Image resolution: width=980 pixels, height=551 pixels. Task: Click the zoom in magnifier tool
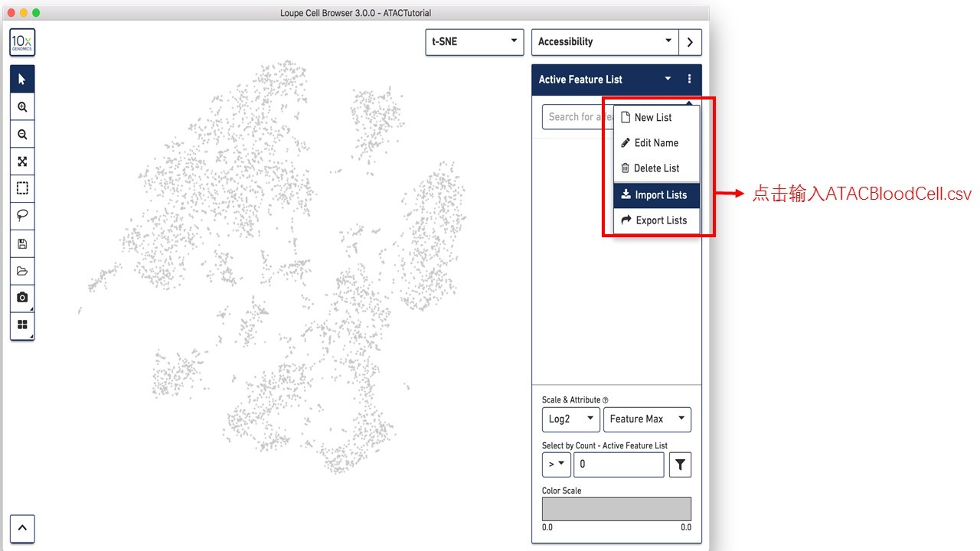(x=22, y=107)
